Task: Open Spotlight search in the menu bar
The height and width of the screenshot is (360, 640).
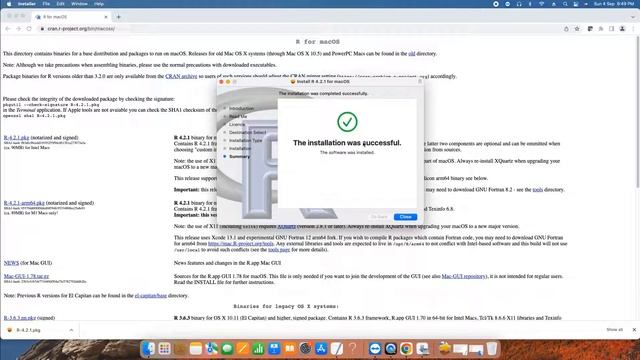Action: coord(565,4)
